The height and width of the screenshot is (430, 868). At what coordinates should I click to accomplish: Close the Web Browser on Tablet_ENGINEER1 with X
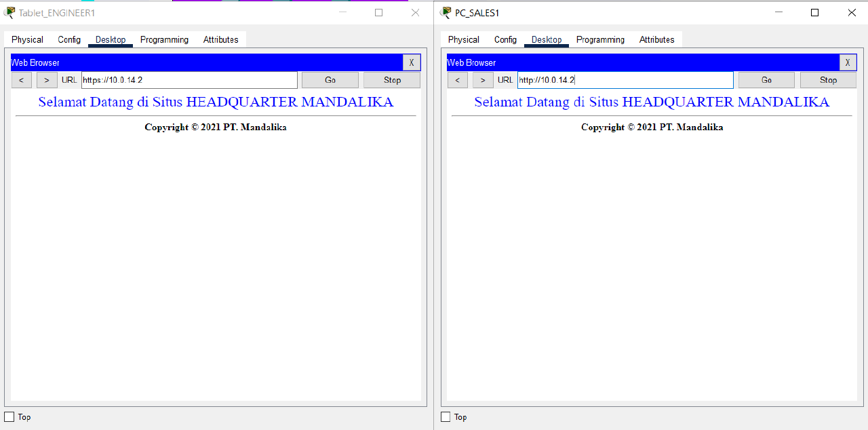412,62
